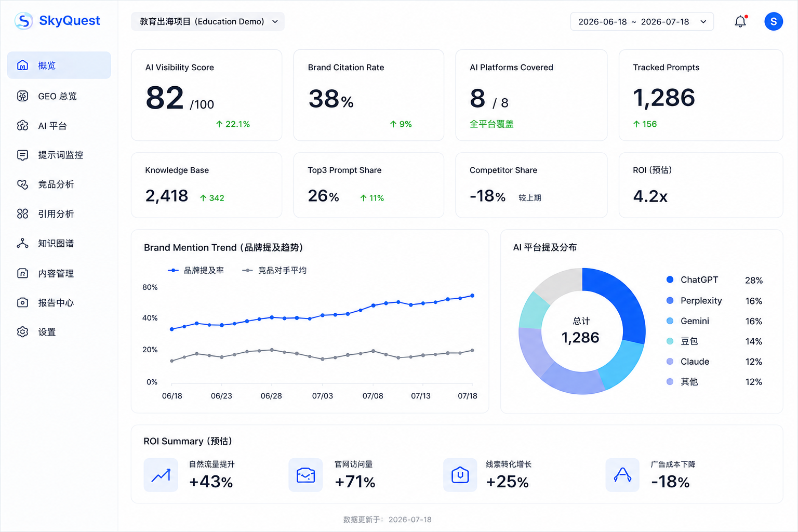Click the Knowledge Base 342 up arrow
This screenshot has height=532, width=798.
tap(203, 198)
